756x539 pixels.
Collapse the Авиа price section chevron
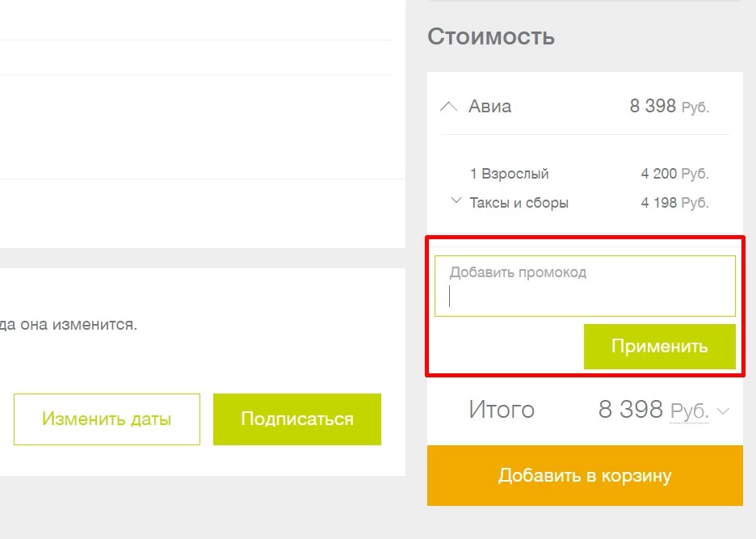pyautogui.click(x=448, y=106)
